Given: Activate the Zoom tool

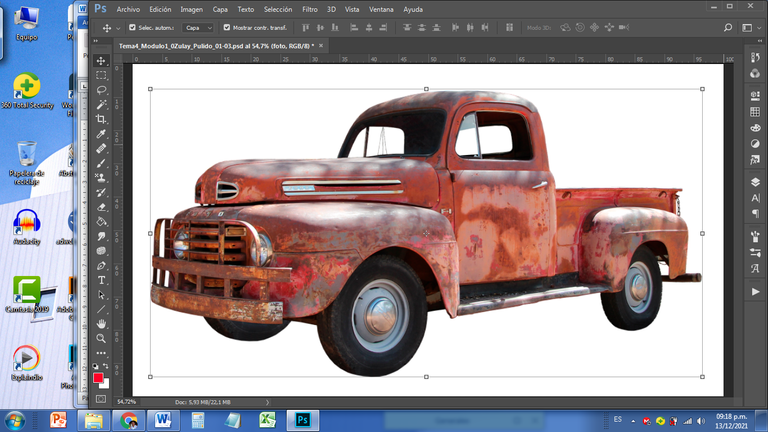Looking at the screenshot, I should point(102,339).
